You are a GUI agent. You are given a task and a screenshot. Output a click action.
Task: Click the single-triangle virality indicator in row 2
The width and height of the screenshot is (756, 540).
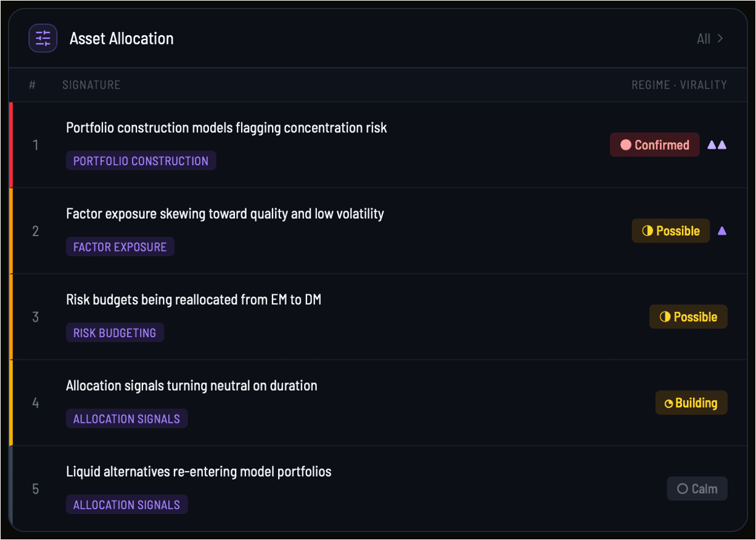[x=722, y=231]
